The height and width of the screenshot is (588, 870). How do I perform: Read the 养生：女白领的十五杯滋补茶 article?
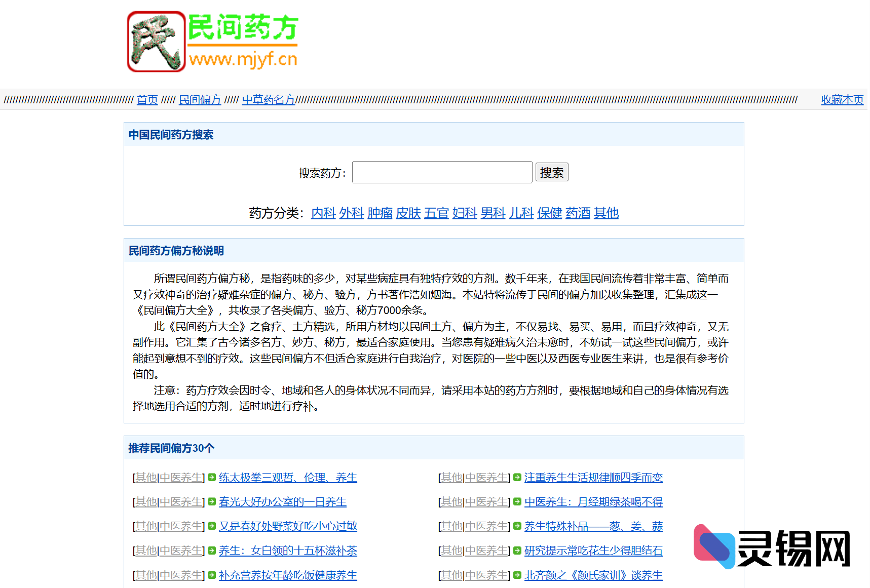click(288, 551)
